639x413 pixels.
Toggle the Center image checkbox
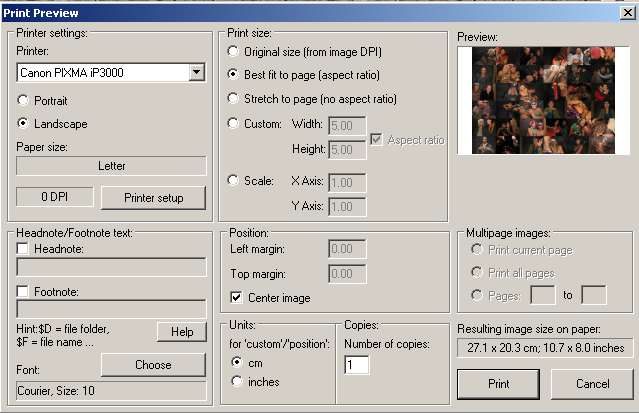click(x=237, y=297)
